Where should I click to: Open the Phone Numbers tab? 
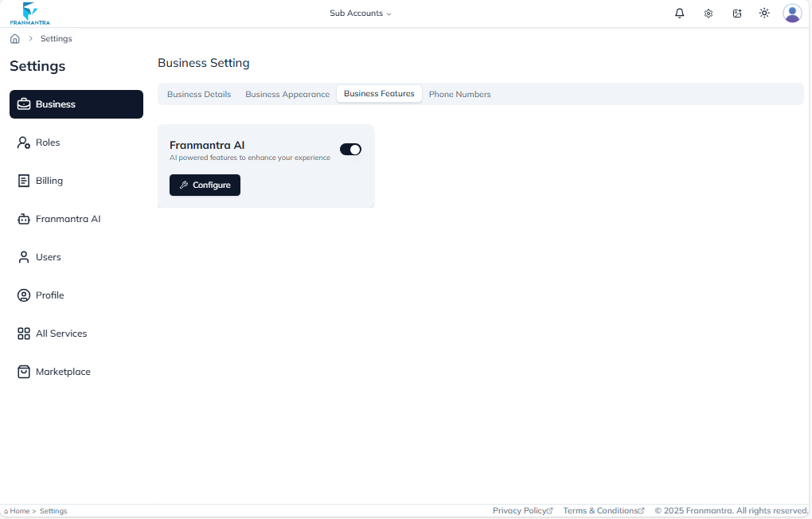(459, 94)
